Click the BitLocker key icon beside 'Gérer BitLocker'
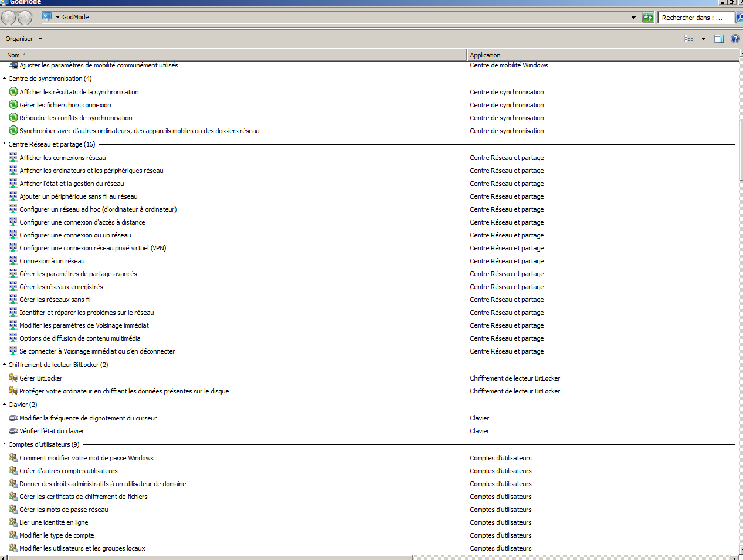 pyautogui.click(x=13, y=378)
